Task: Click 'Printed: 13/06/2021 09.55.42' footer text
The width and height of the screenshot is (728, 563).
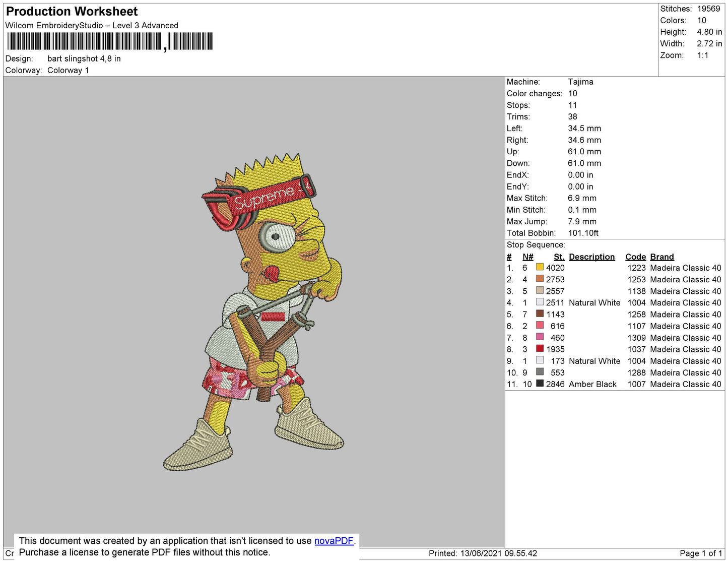Action: [x=483, y=553]
